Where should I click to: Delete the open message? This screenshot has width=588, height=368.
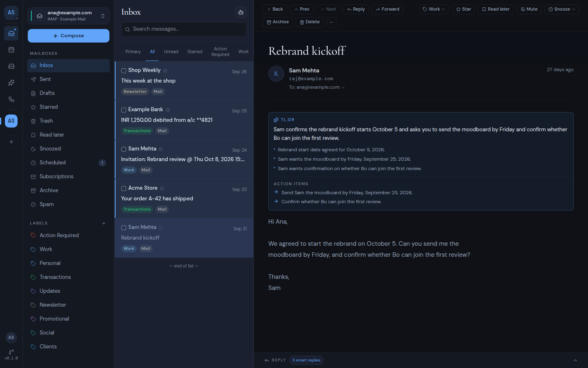point(310,22)
